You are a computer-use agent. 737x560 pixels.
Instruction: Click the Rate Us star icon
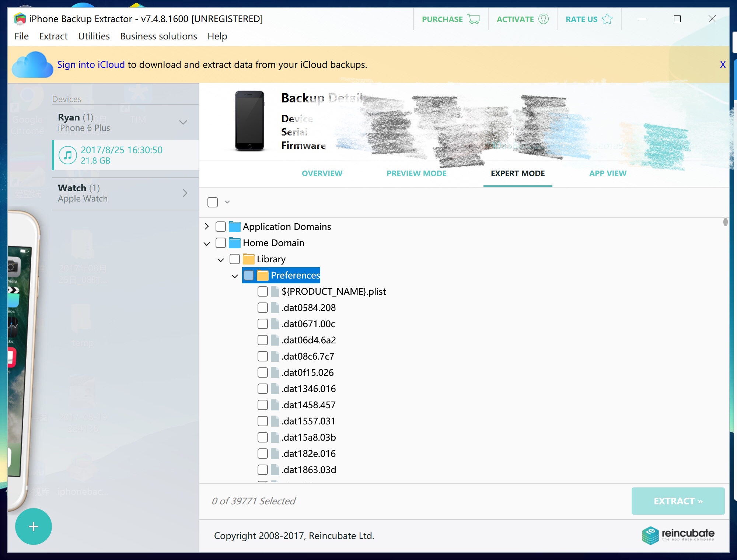(x=607, y=19)
